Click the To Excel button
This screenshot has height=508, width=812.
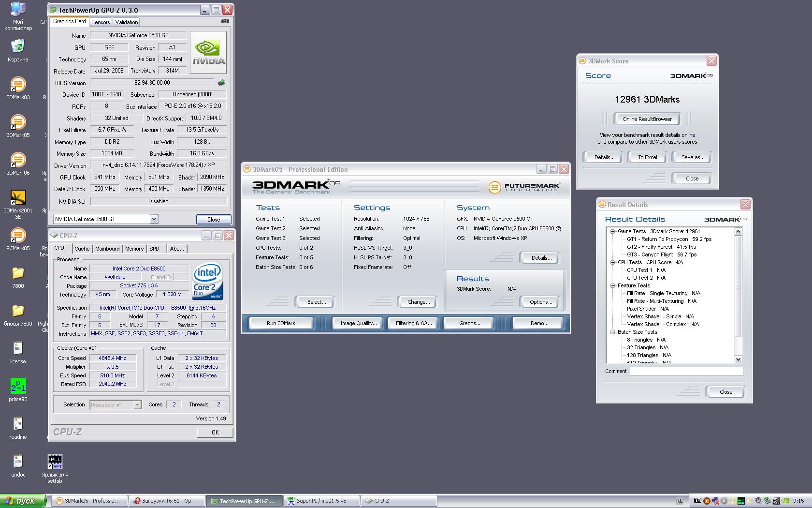[647, 157]
